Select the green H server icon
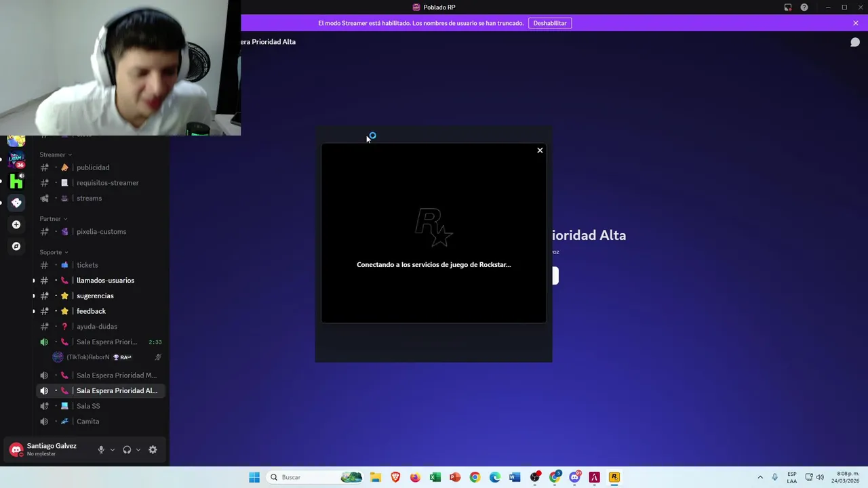This screenshot has width=868, height=488. pyautogui.click(x=16, y=181)
